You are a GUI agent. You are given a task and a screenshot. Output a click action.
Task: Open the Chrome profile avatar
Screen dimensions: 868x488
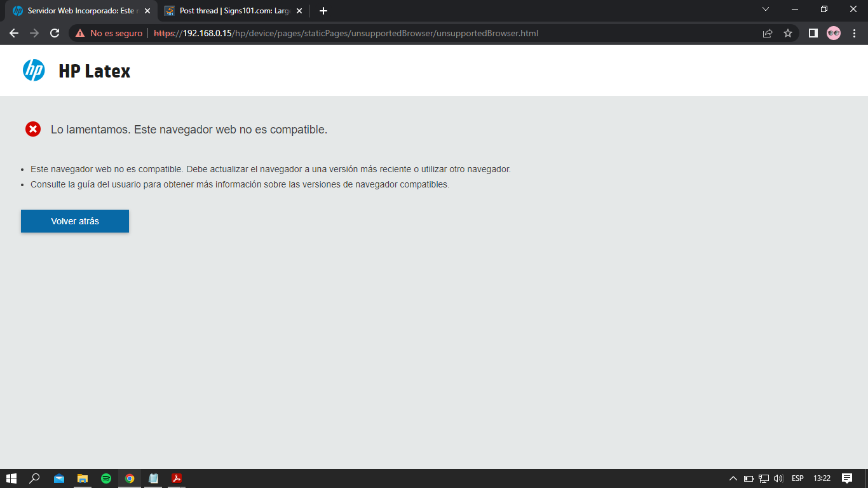[x=834, y=33]
